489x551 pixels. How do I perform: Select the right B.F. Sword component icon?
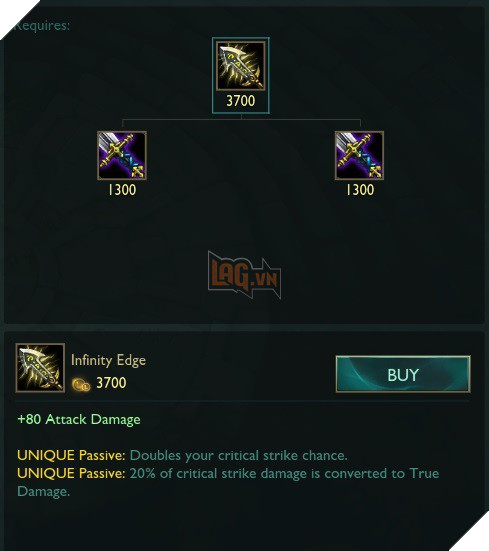(359, 155)
